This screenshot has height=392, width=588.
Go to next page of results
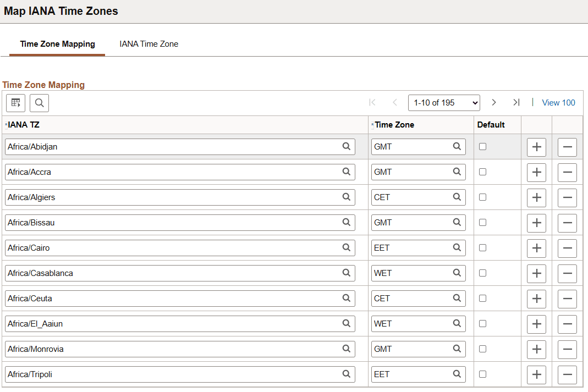click(493, 102)
